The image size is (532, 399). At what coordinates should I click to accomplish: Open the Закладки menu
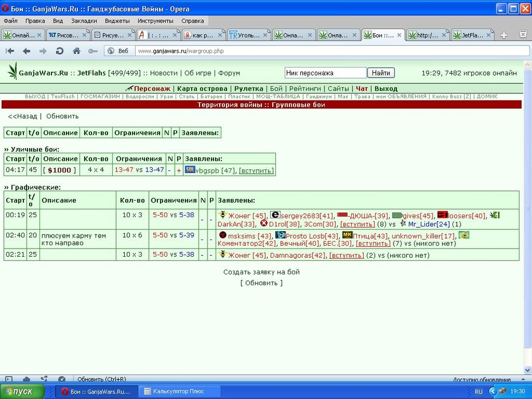84,21
